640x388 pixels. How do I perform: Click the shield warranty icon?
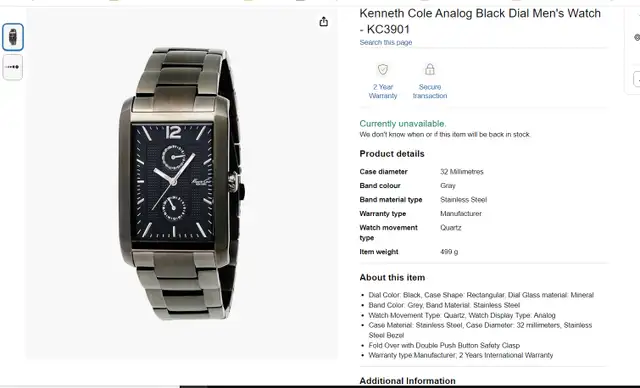coord(382,69)
